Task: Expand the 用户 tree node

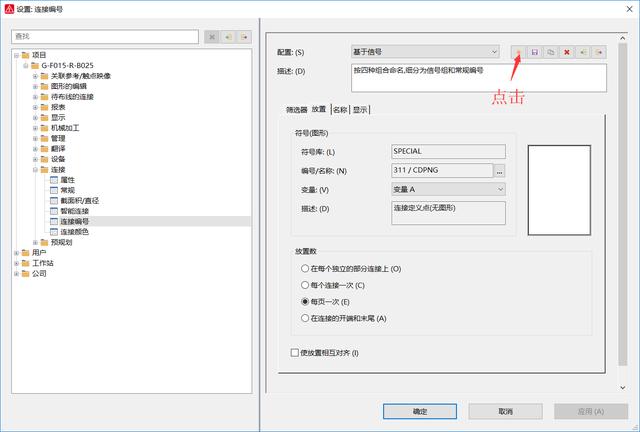Action: coord(16,253)
